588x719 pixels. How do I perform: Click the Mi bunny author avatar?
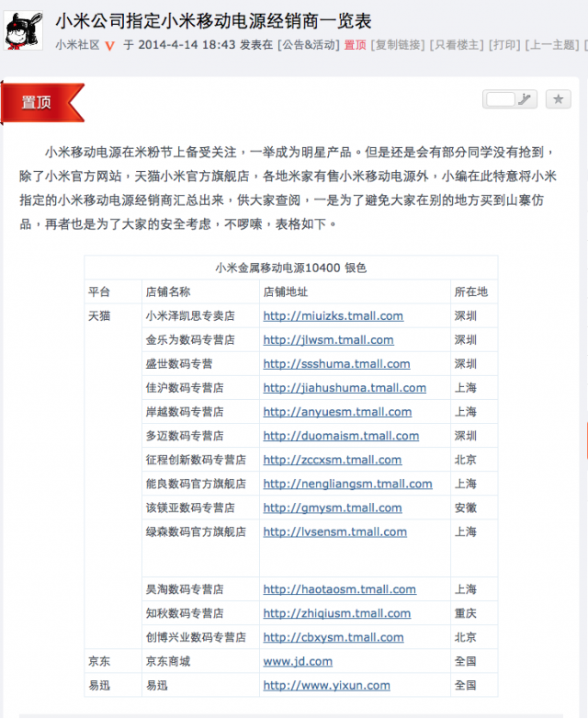(23, 30)
